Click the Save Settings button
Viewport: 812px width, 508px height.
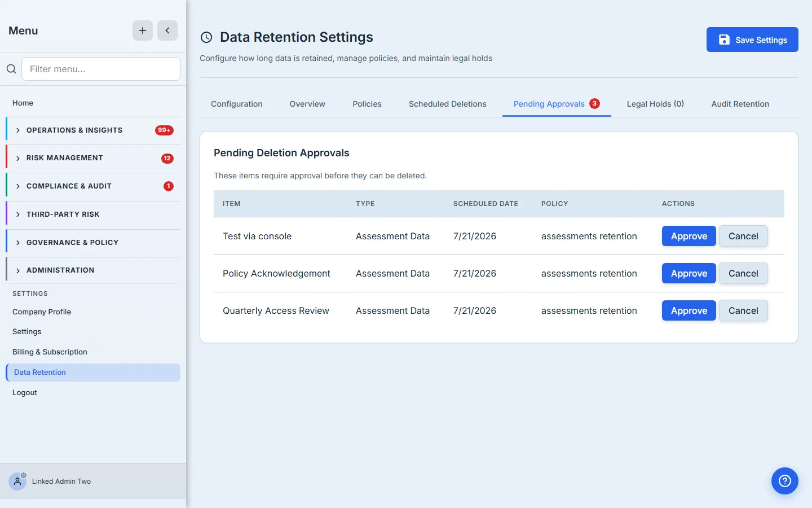tap(752, 40)
